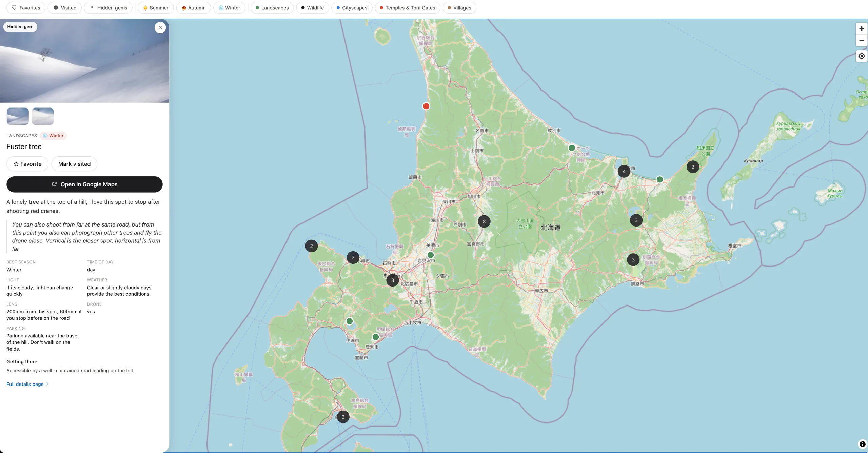Open the Full details page link

(x=27, y=384)
